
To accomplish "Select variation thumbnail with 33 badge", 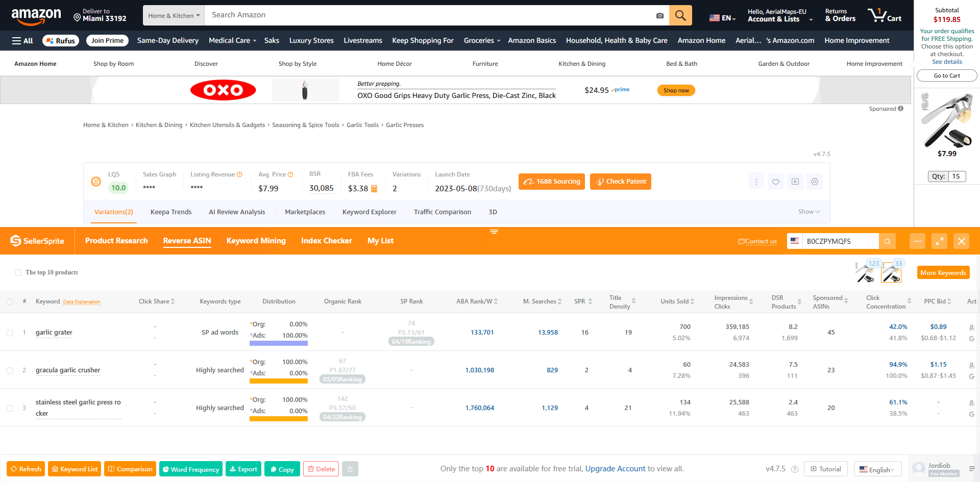I will [x=891, y=272].
